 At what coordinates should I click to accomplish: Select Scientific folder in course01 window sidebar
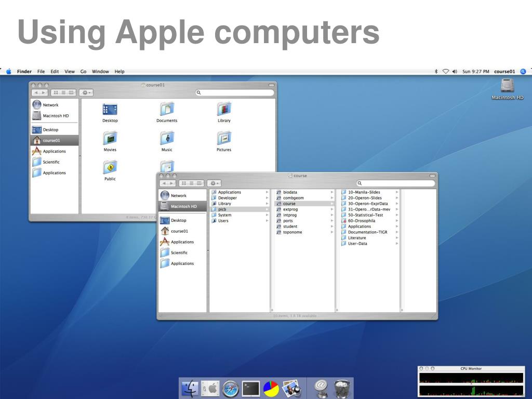coord(54,162)
